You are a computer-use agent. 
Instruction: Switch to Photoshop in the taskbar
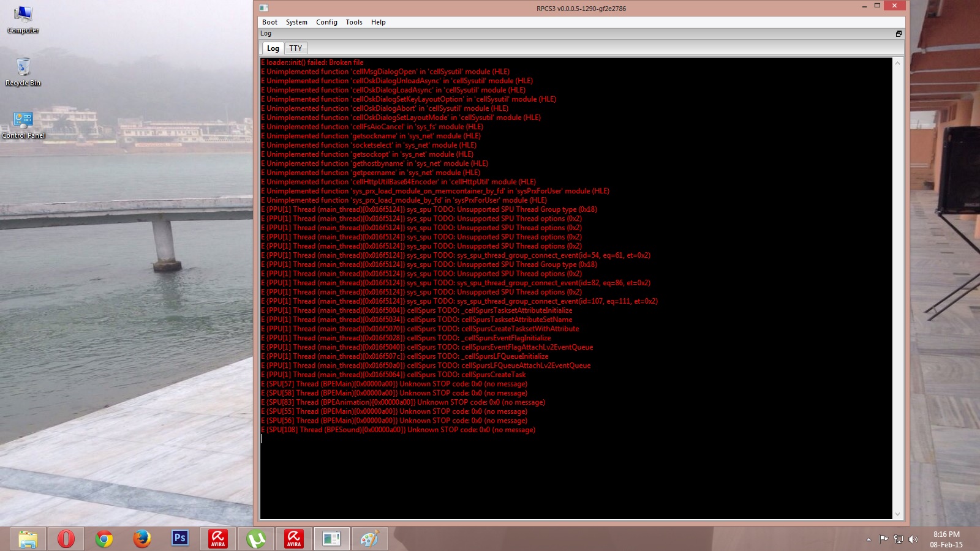point(180,539)
